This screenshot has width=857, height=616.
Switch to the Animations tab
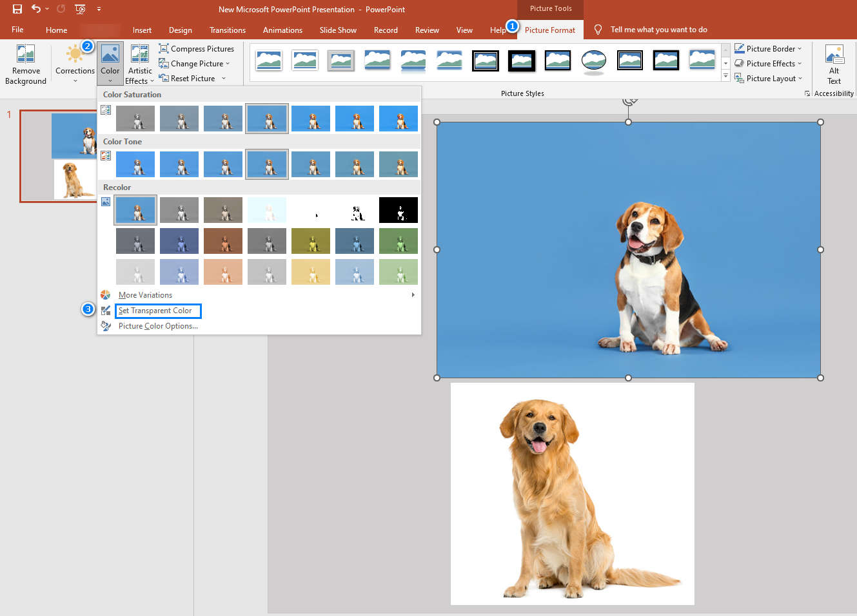click(282, 30)
